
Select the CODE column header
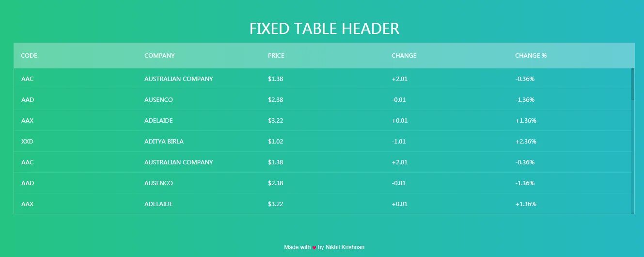click(29, 56)
